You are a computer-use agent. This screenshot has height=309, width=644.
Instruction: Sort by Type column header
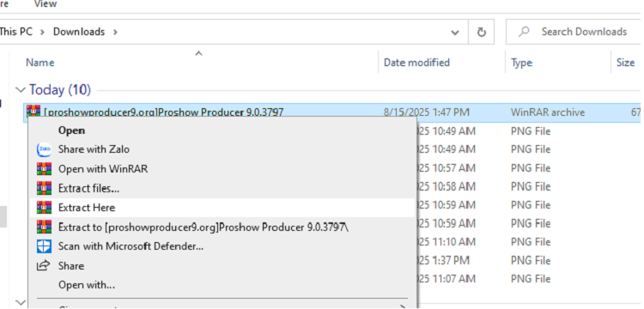point(521,63)
